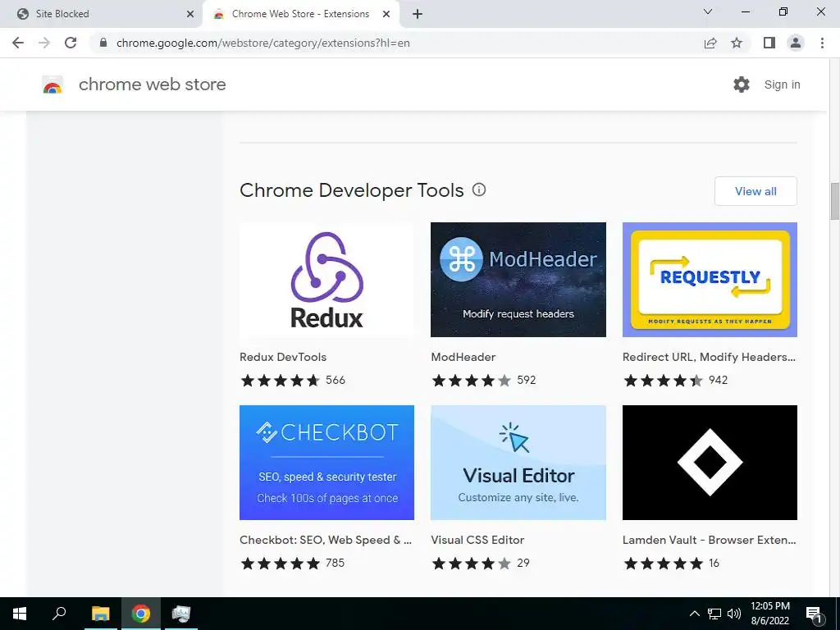Open the ModHeader extension image
Image resolution: width=840 pixels, height=630 pixels.
[518, 280]
